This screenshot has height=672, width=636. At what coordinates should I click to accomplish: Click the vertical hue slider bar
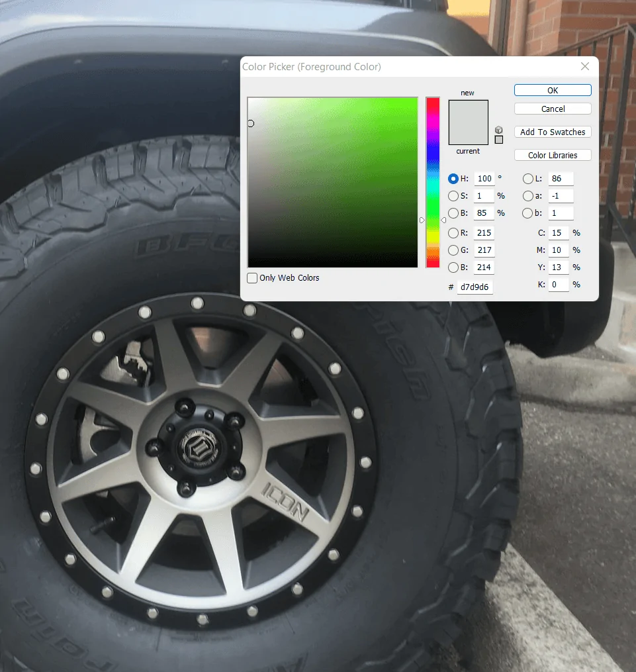click(x=433, y=183)
